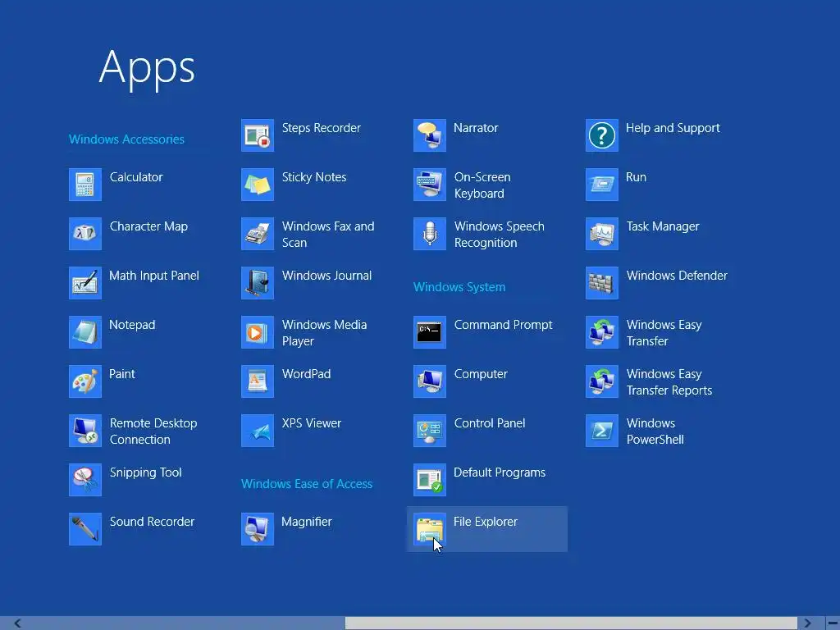This screenshot has height=630, width=840.
Task: Click the Windows Ease of Access heading
Action: pyautogui.click(x=307, y=484)
